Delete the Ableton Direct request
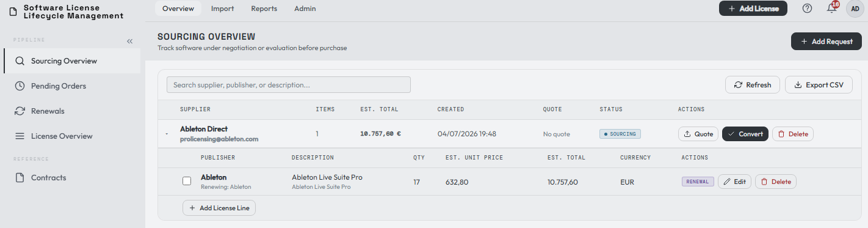 pyautogui.click(x=793, y=134)
